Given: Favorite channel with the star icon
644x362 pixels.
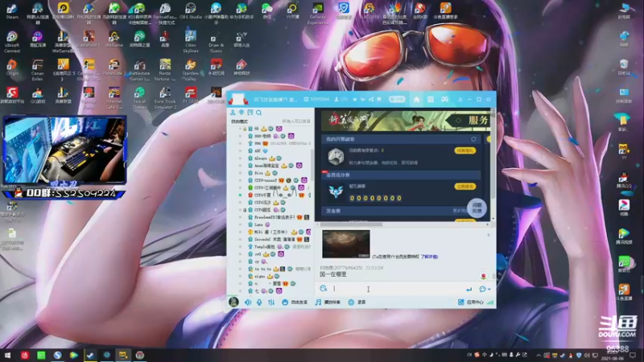Looking at the screenshot, I should pyautogui.click(x=355, y=99).
